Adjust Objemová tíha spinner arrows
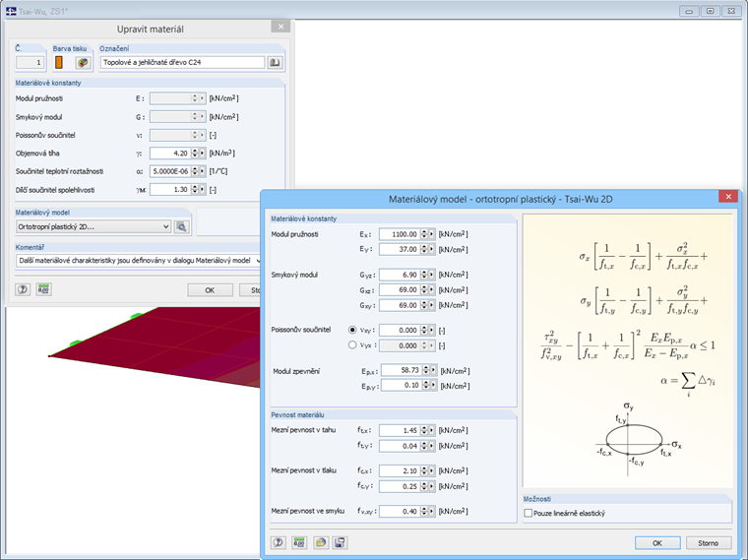Screen dimensions: 748x560 tap(195, 154)
